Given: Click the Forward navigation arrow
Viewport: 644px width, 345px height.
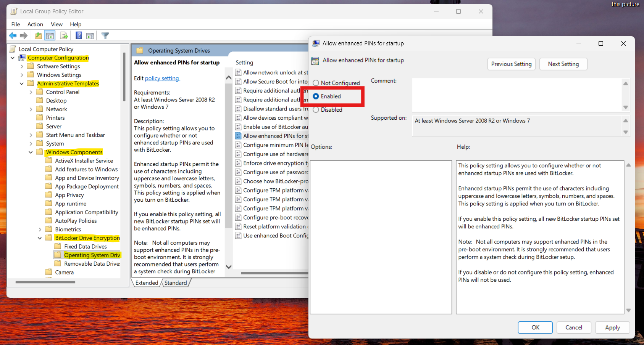Looking at the screenshot, I should click(x=24, y=35).
